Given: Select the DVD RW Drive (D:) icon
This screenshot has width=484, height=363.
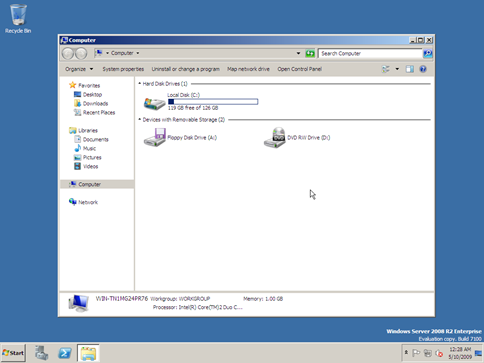Looking at the screenshot, I should 274,137.
